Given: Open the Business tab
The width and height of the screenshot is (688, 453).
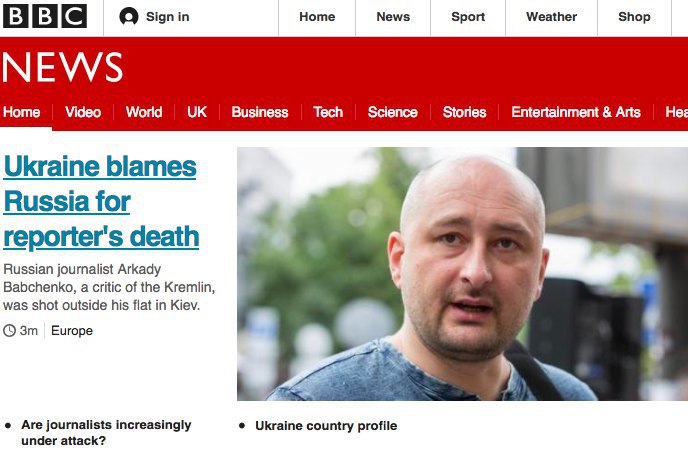Looking at the screenshot, I should pyautogui.click(x=260, y=112).
